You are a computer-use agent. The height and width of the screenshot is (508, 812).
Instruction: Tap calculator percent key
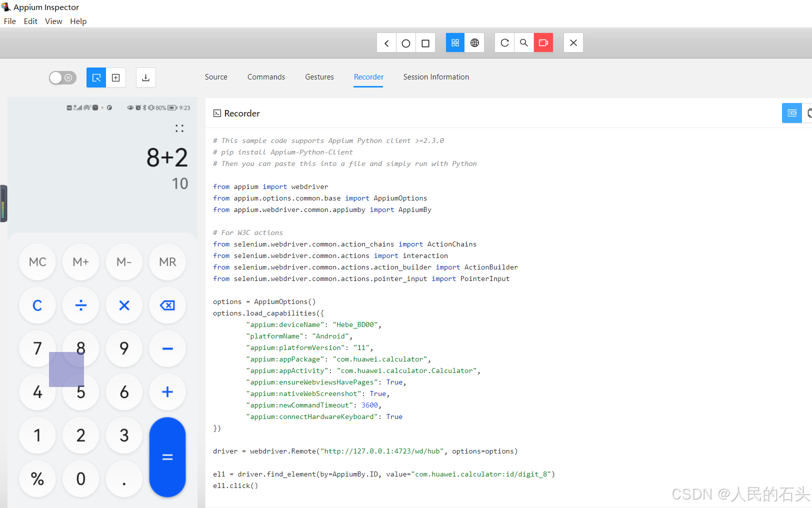[x=37, y=479]
